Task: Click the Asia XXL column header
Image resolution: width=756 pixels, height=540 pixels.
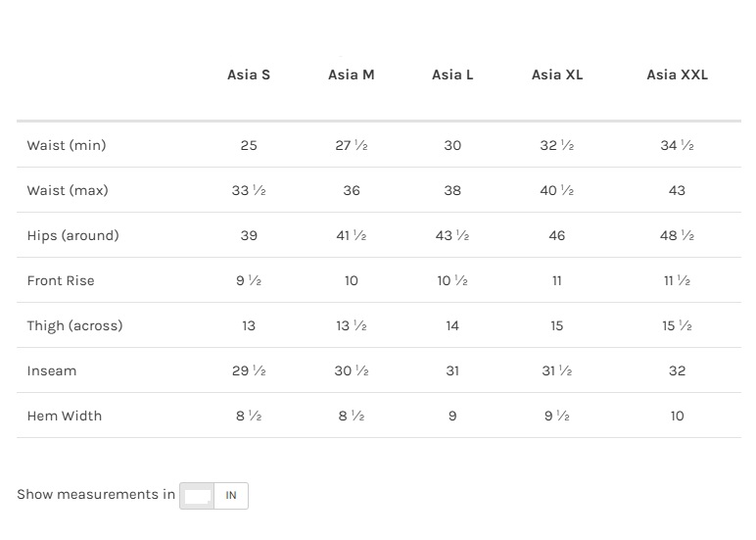Action: [677, 74]
